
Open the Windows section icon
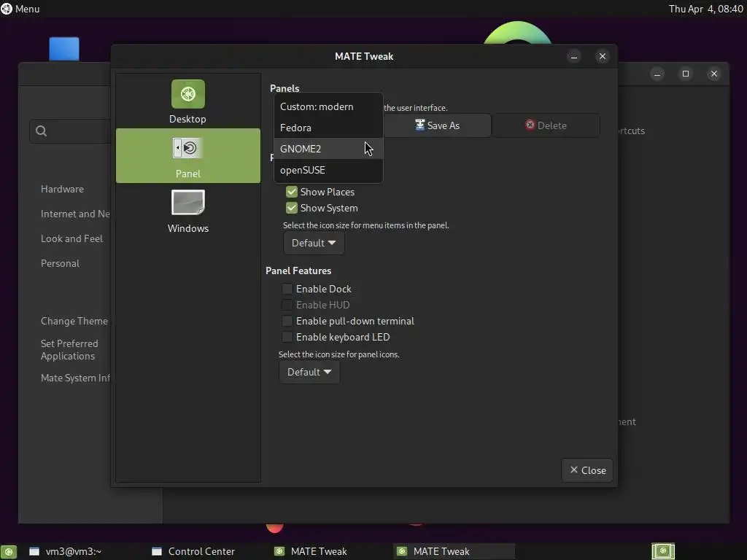tap(187, 203)
